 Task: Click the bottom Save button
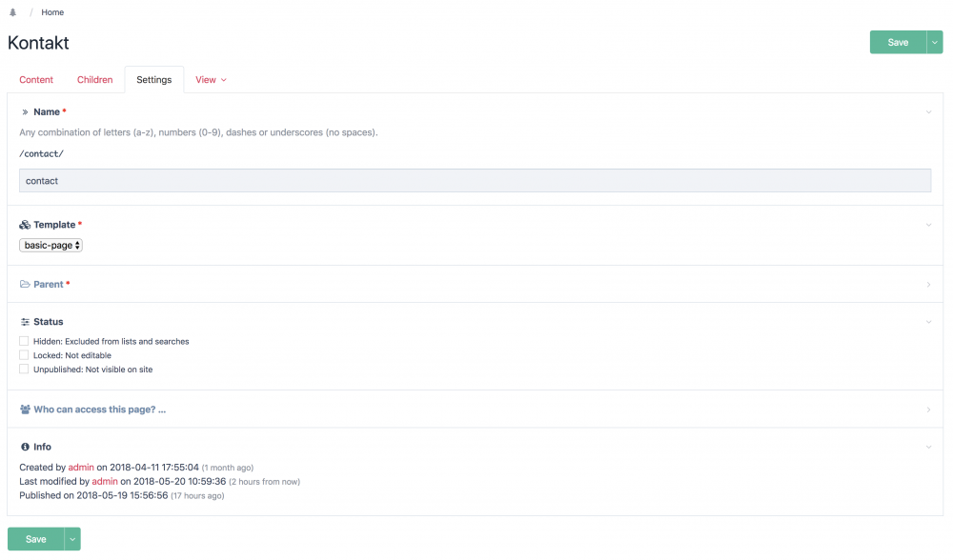(35, 539)
